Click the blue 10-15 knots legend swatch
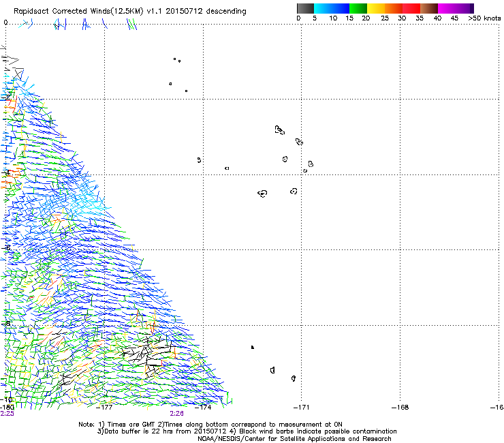This screenshot has height=443, width=504. tap(341, 8)
